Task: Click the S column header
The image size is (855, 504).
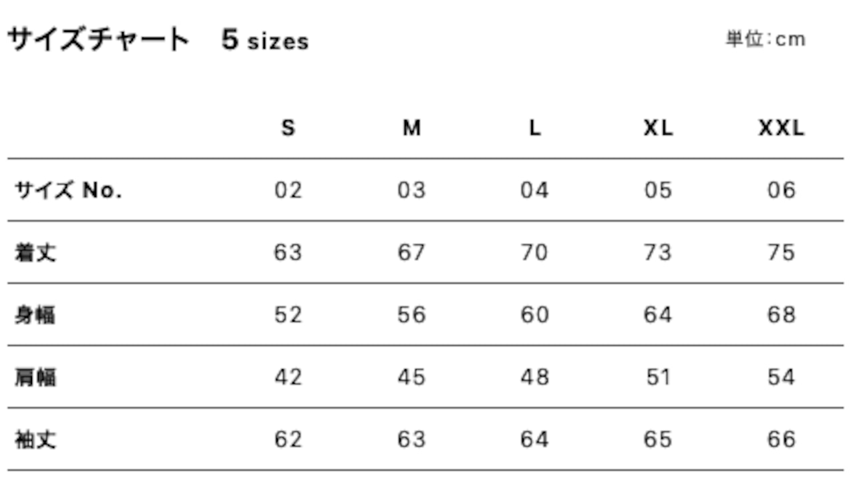Action: click(288, 128)
